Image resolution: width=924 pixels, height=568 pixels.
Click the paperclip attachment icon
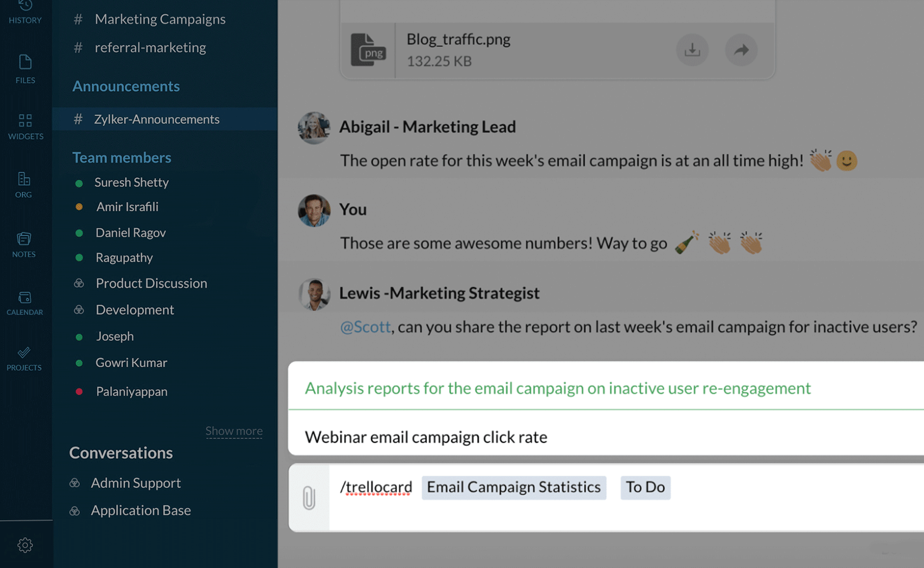coord(309,498)
